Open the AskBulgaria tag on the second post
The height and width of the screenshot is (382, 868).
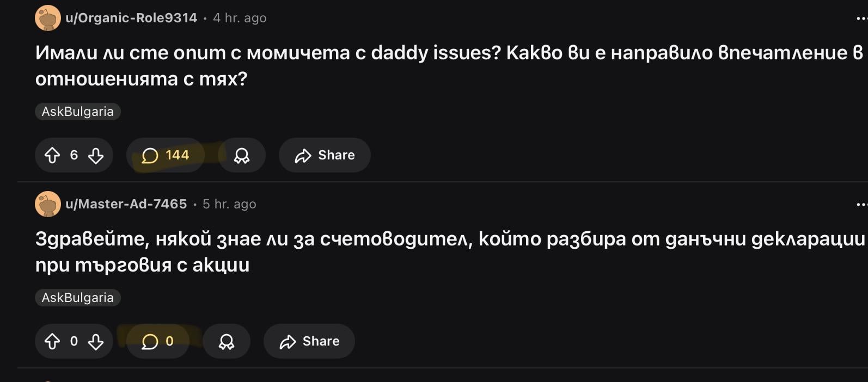pos(78,298)
